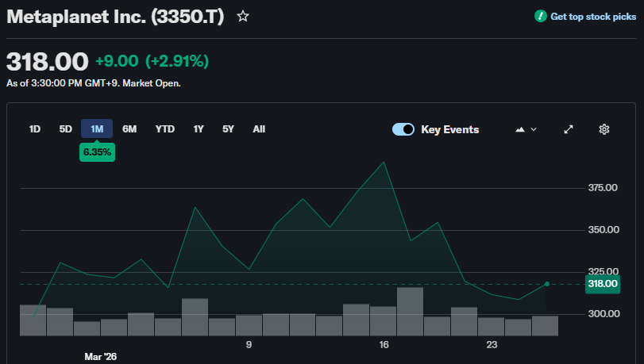This screenshot has height=364, width=644.
Task: Expand chart type dropdown chevron
Action: (x=534, y=129)
